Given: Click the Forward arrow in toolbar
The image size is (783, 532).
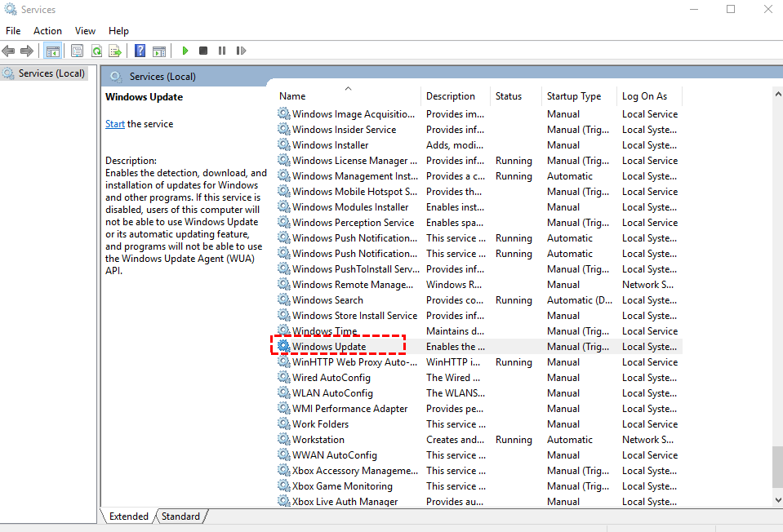Looking at the screenshot, I should point(27,51).
